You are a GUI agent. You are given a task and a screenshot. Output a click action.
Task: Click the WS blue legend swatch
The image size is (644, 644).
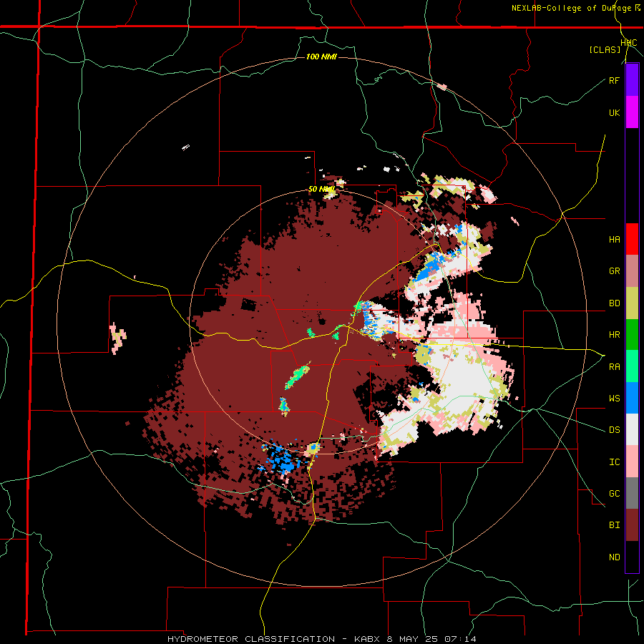(x=632, y=398)
